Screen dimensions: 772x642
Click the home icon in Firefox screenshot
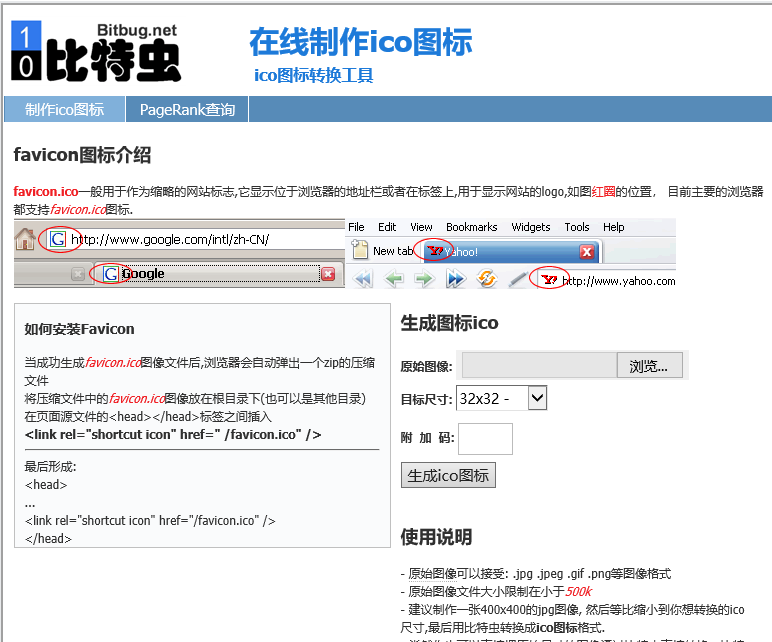[x=25, y=239]
